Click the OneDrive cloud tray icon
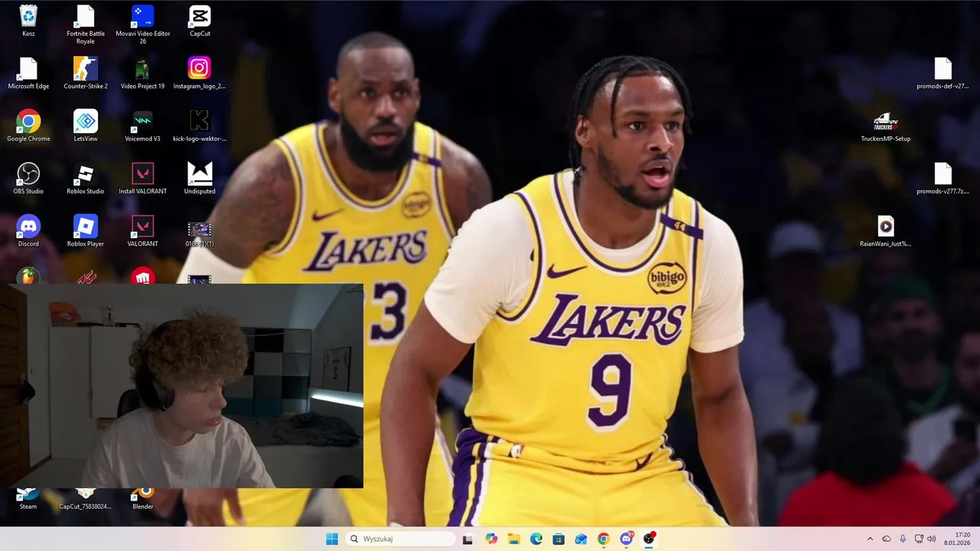Image resolution: width=980 pixels, height=551 pixels. click(887, 539)
